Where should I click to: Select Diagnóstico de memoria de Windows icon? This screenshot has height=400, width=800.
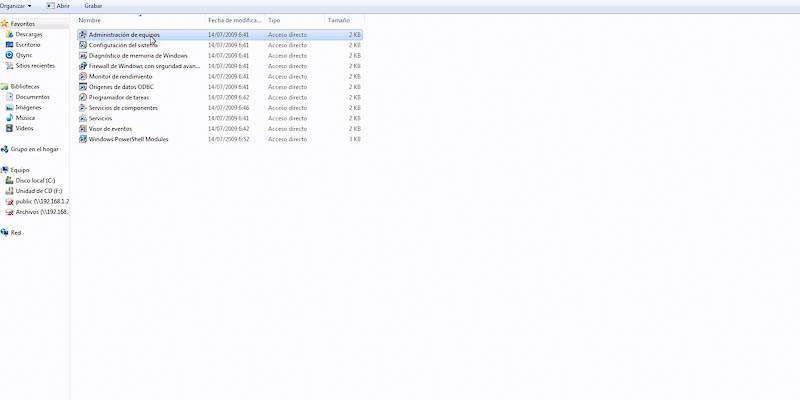coord(83,56)
